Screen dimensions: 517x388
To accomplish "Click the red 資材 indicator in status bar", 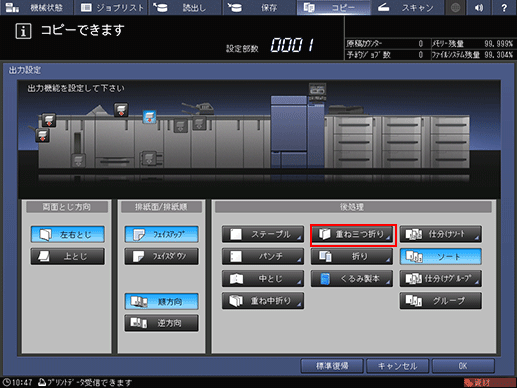I will click(x=489, y=382).
